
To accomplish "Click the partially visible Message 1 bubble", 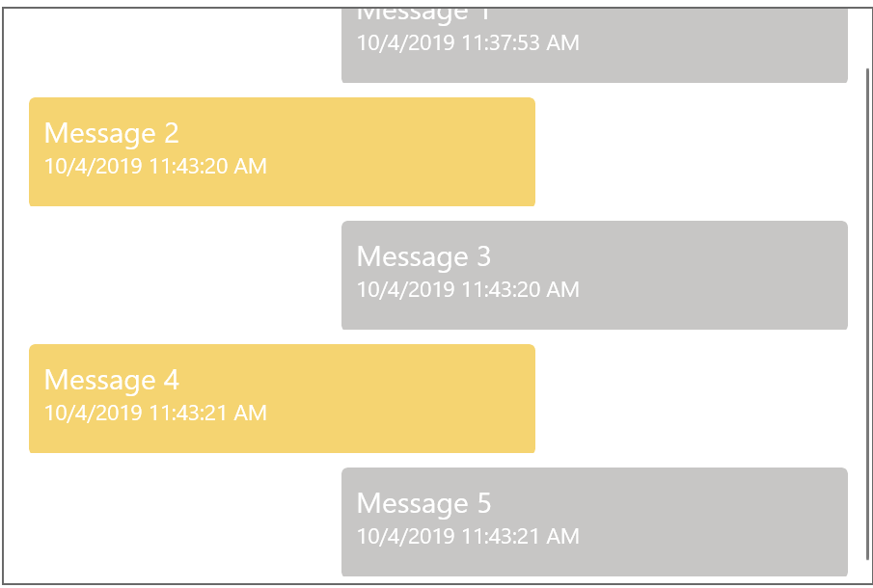I will (x=594, y=45).
